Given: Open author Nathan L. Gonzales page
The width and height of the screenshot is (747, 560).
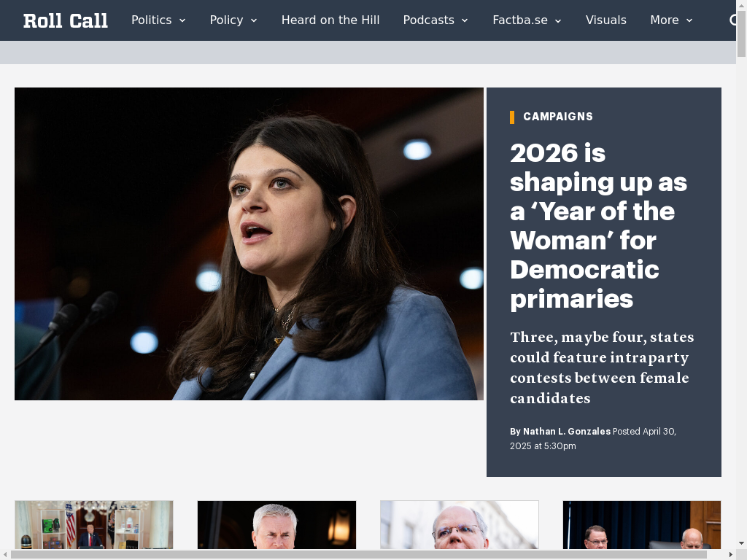Looking at the screenshot, I should 566,432.
